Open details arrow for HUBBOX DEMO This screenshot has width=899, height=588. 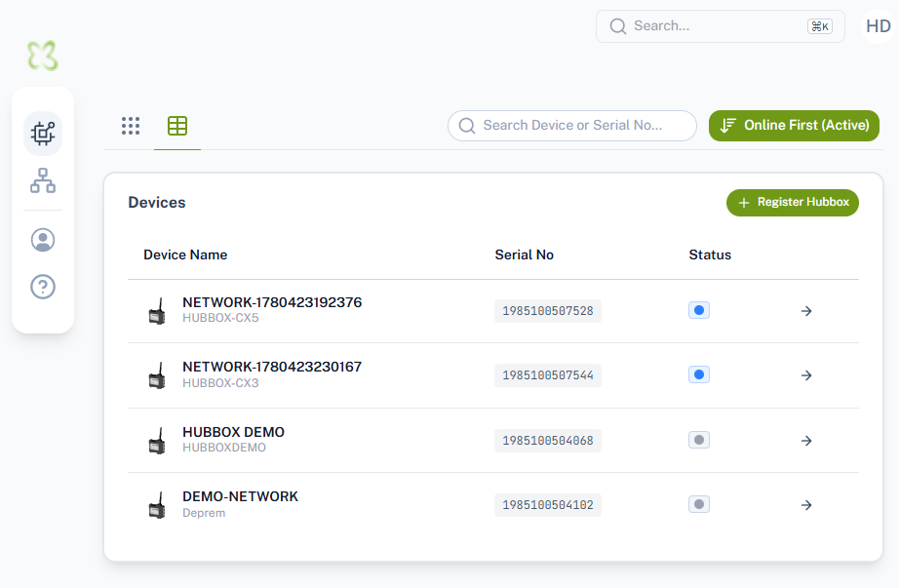pos(806,441)
